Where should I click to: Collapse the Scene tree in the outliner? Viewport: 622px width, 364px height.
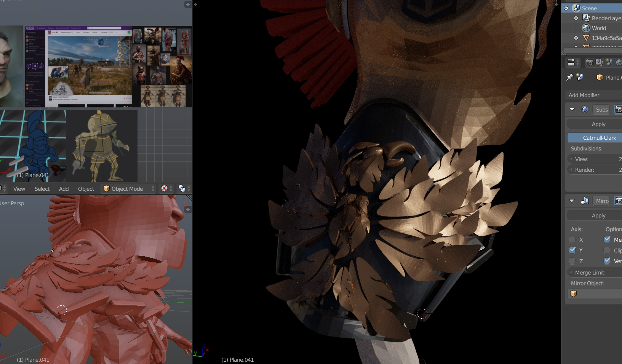[566, 8]
